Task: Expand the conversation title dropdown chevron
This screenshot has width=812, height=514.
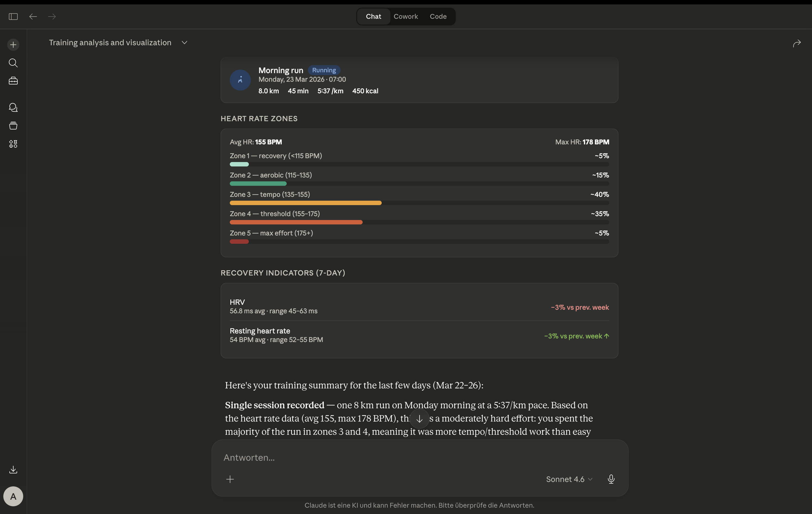Action: (184, 43)
